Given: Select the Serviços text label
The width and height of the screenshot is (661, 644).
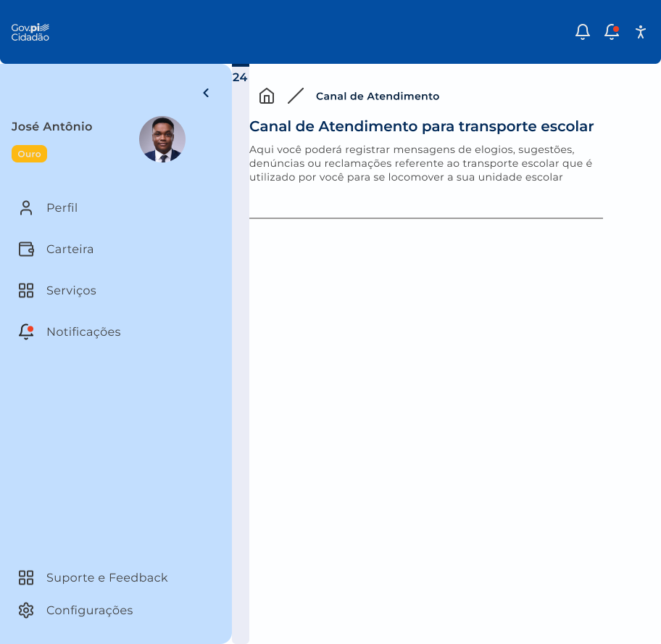Looking at the screenshot, I should point(71,291).
